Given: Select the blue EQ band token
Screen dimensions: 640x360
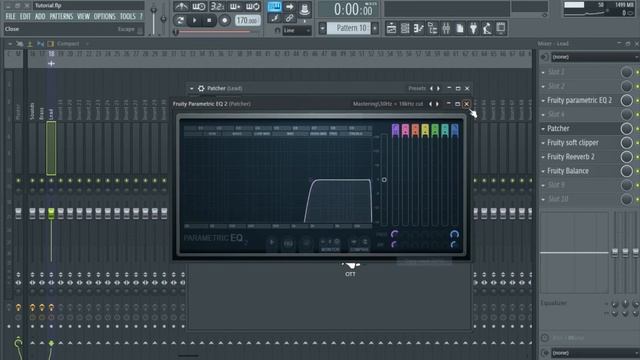Looking at the screenshot, I should coord(455,130).
